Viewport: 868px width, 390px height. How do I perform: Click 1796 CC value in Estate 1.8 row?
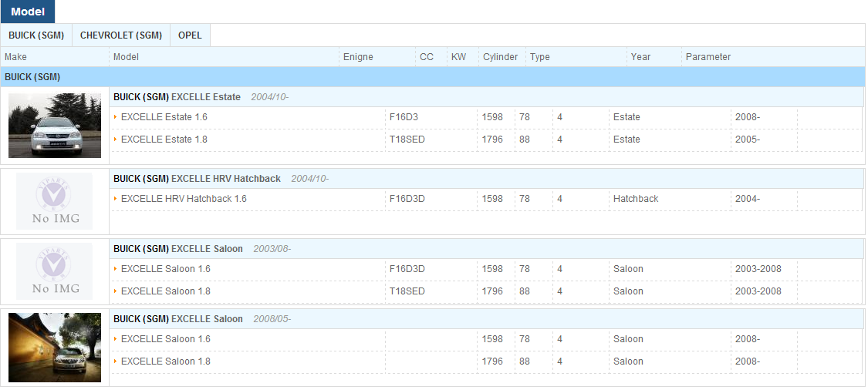pyautogui.click(x=492, y=140)
